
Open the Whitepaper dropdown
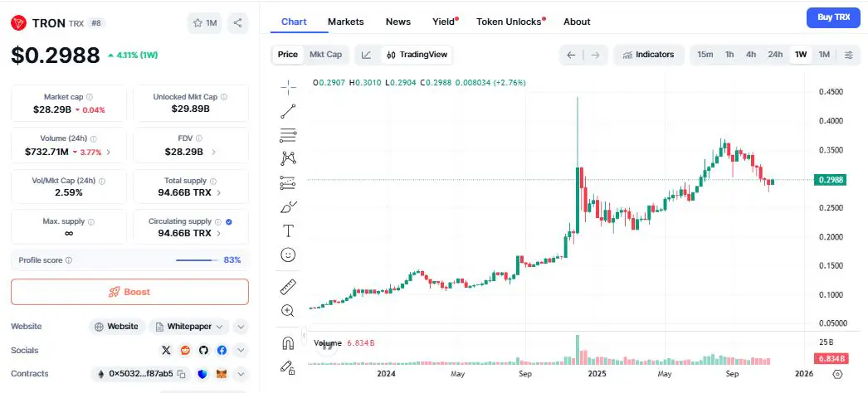point(189,327)
